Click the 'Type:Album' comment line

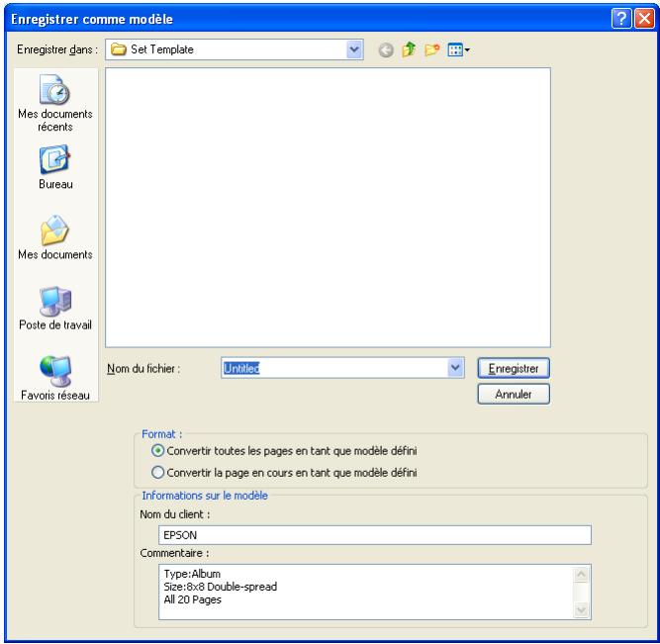(192, 574)
